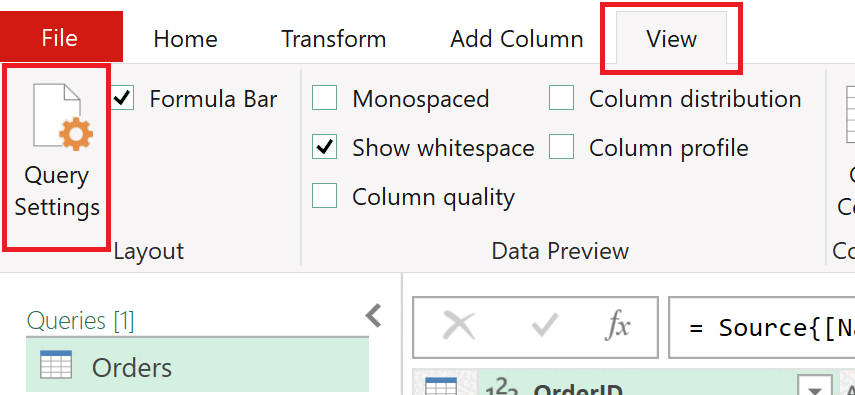
Task: Open Query Settings pane button
Action: click(57, 157)
